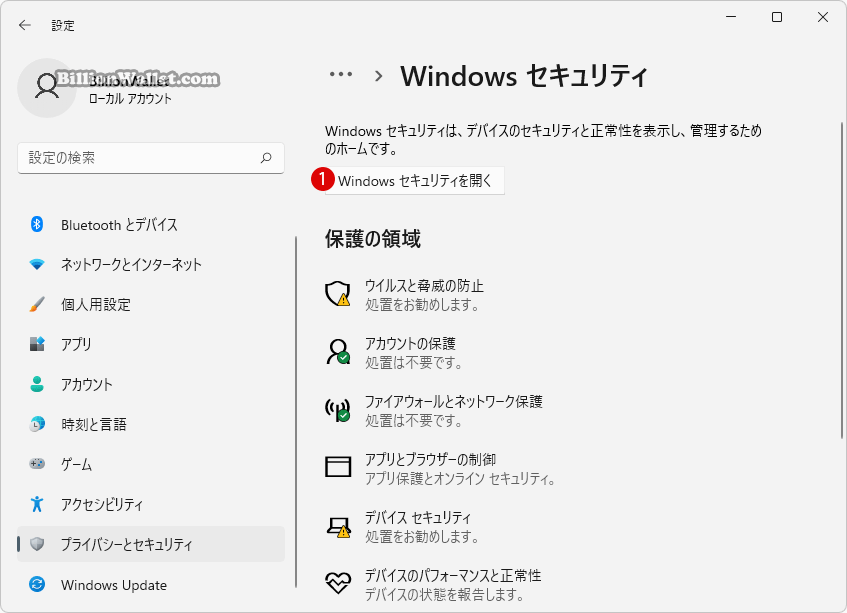This screenshot has height=613, width=847.
Task: Click the personalization paintbrush icon
Action: [37, 304]
